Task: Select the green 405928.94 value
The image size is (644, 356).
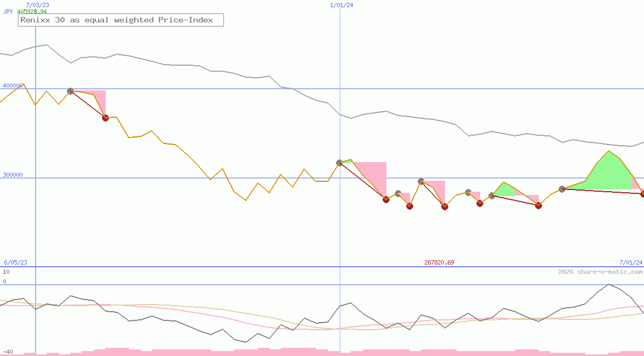Action: [32, 12]
